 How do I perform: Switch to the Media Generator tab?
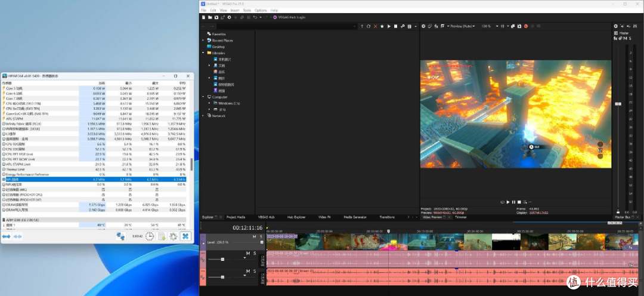tap(355, 217)
